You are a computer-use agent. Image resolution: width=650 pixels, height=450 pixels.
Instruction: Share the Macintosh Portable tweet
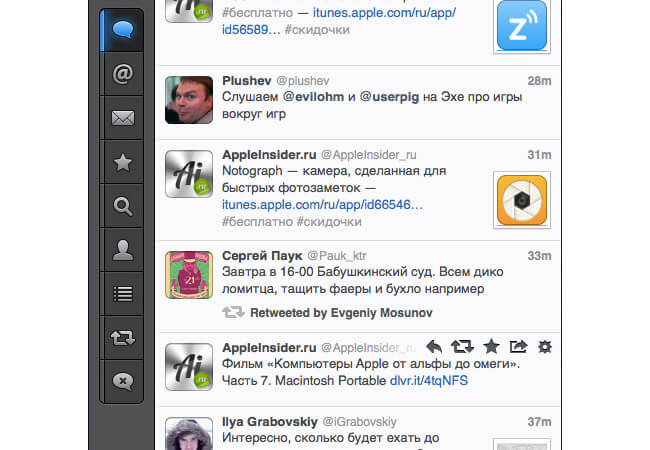518,346
